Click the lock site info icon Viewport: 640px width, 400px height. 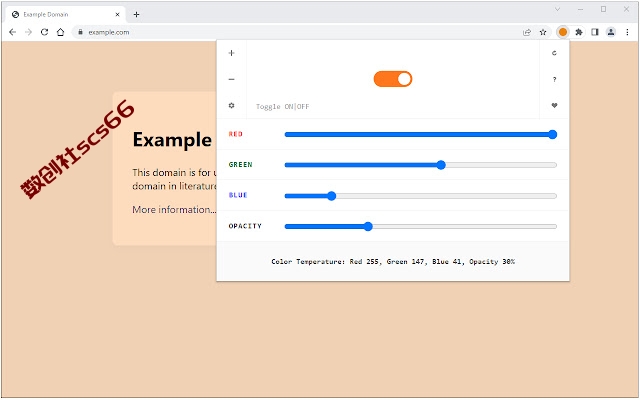point(80,32)
